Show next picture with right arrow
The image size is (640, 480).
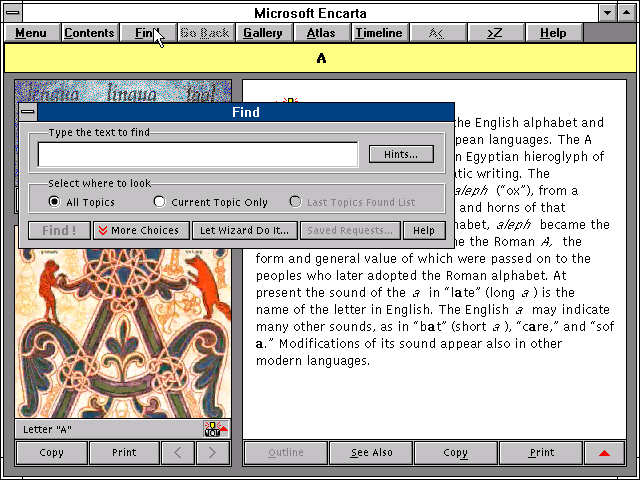(x=213, y=452)
